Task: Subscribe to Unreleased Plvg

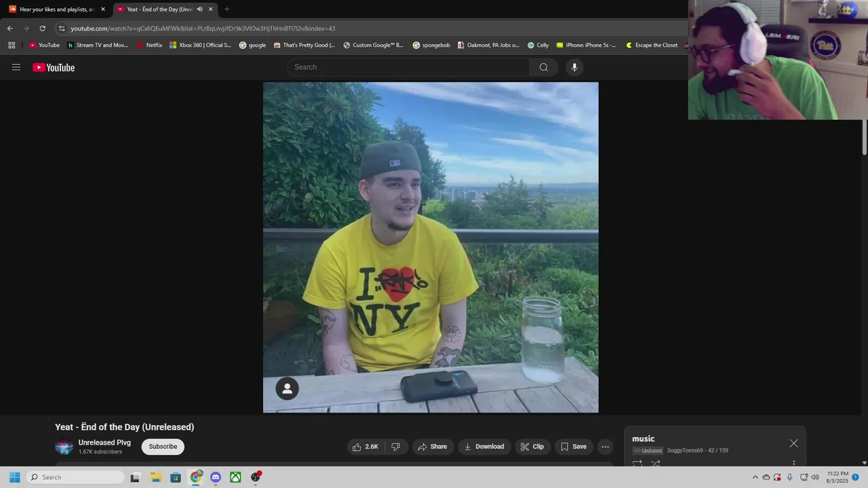Action: 163,447
